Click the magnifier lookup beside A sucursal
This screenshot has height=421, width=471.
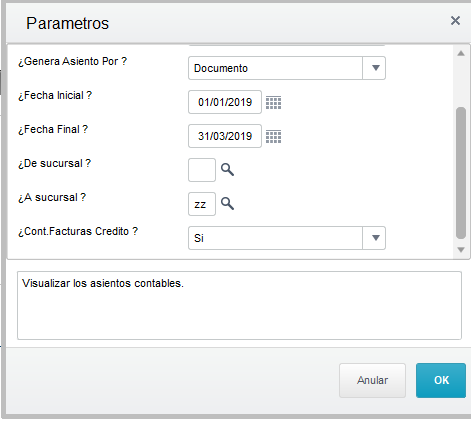pos(227,203)
